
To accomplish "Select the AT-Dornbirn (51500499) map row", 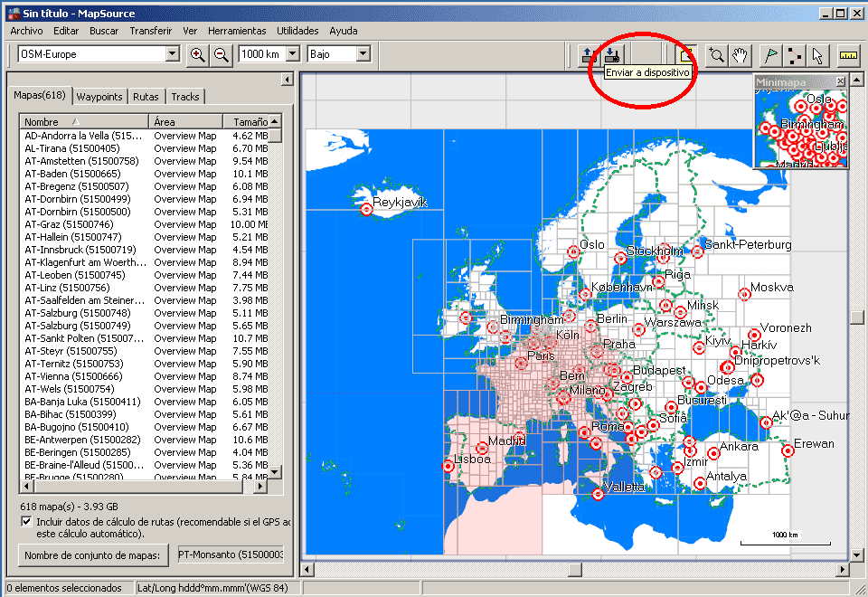I will (x=145, y=199).
